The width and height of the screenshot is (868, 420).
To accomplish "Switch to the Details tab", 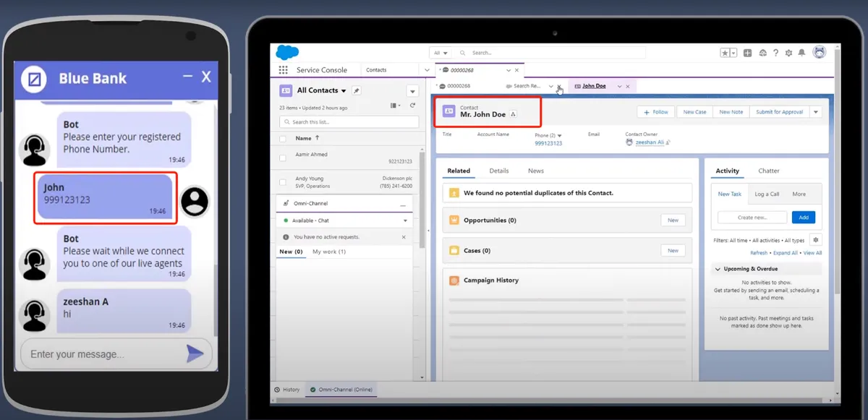I will (x=499, y=171).
